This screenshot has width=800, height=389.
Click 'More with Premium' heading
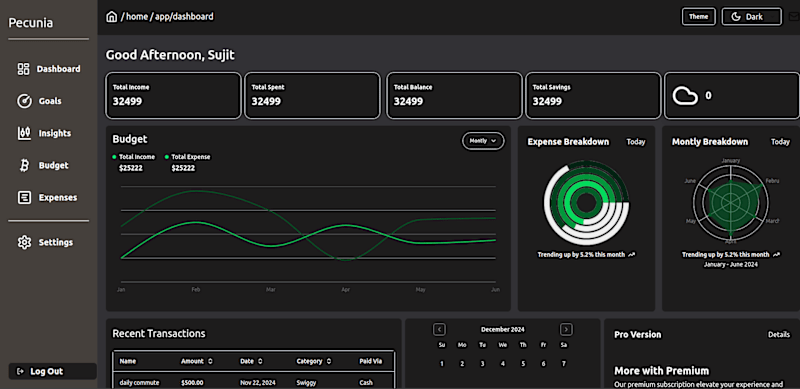(x=661, y=371)
